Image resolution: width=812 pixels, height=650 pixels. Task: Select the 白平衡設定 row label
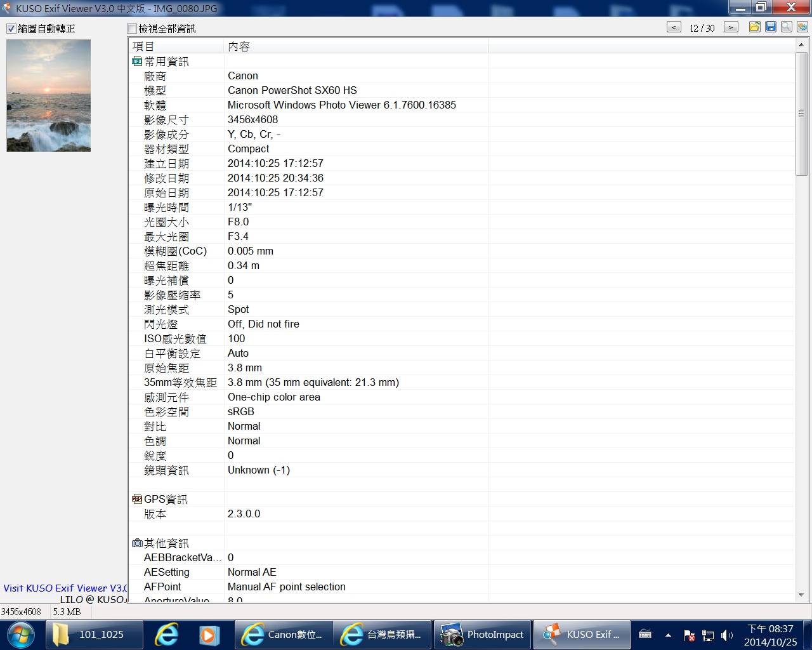click(172, 354)
